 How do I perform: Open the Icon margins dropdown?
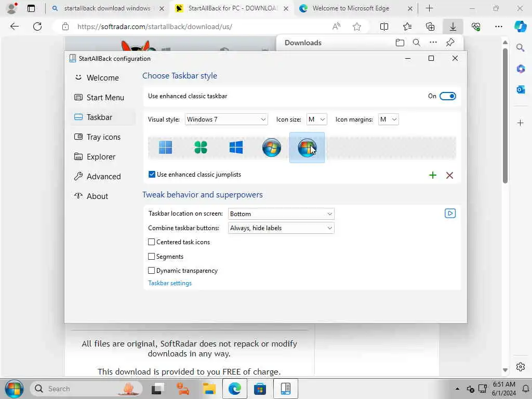coord(389,119)
